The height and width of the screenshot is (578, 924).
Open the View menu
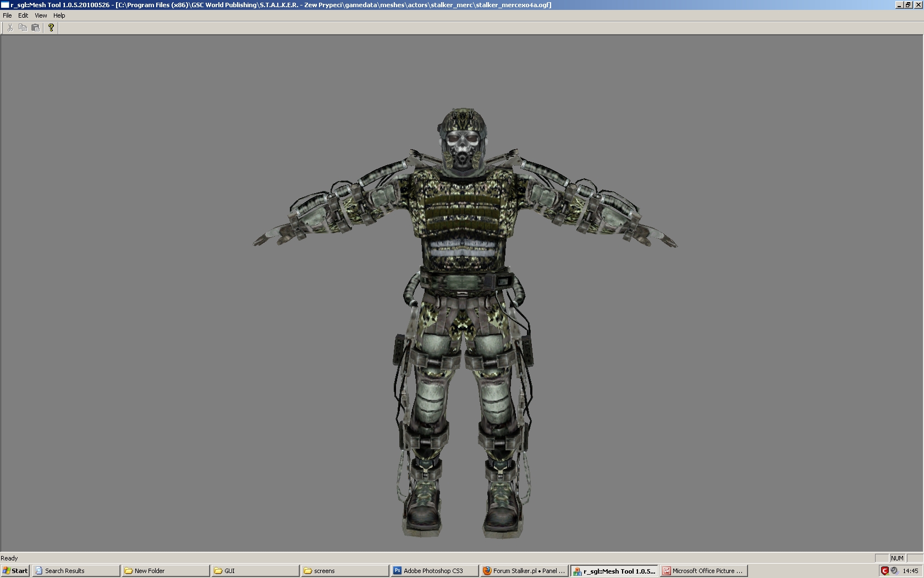click(x=41, y=15)
